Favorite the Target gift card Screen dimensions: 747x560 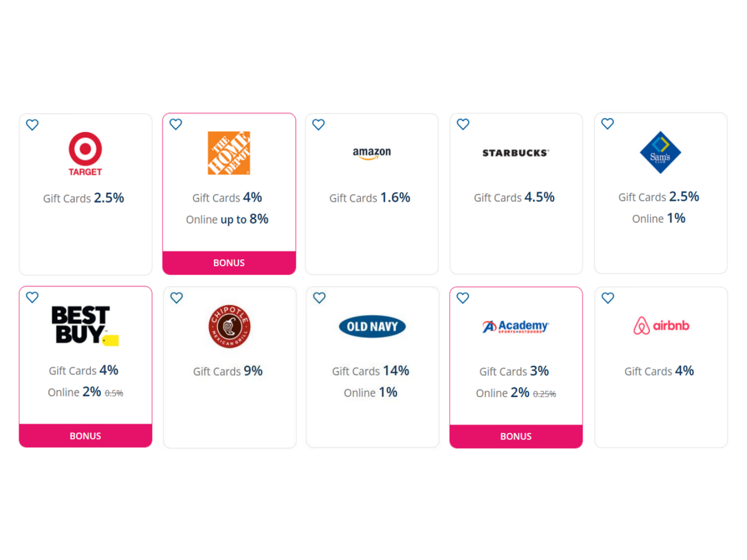click(32, 124)
